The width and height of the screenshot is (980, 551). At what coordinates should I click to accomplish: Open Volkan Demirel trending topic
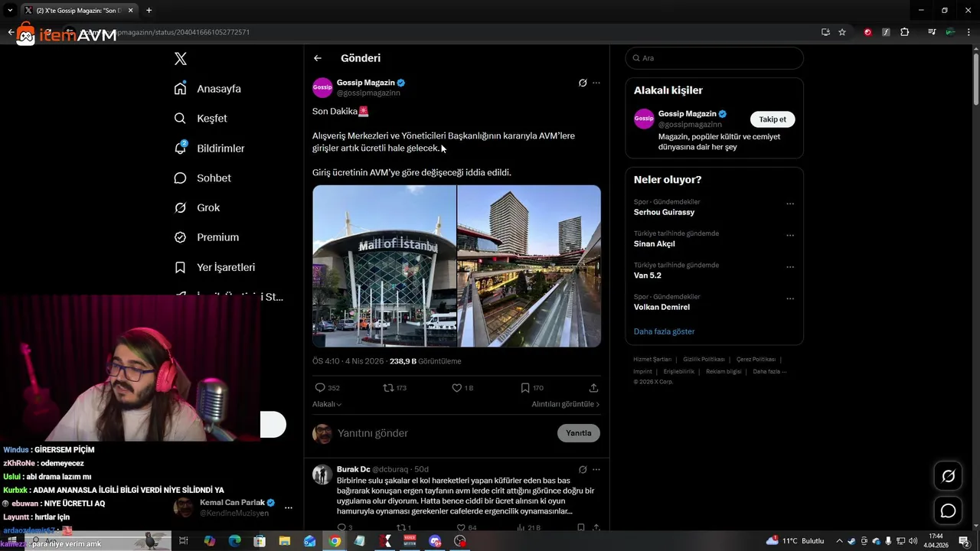(661, 307)
